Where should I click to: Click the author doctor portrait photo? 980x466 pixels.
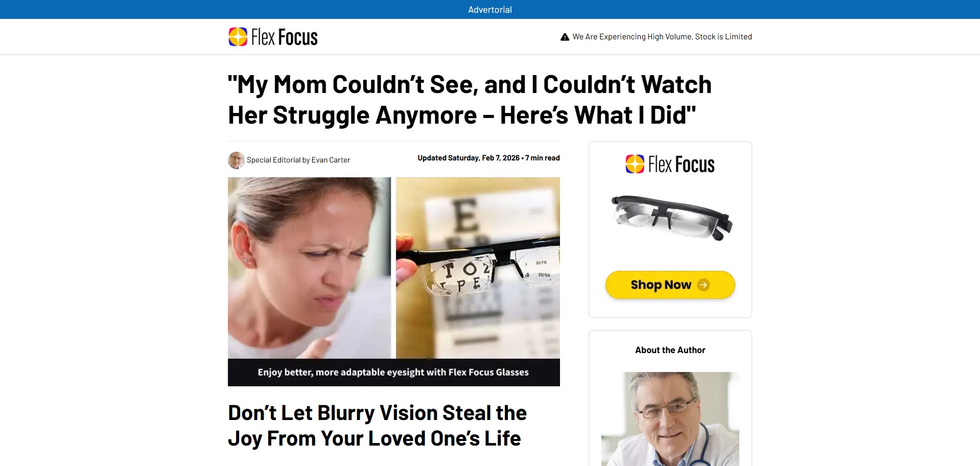[x=670, y=418]
